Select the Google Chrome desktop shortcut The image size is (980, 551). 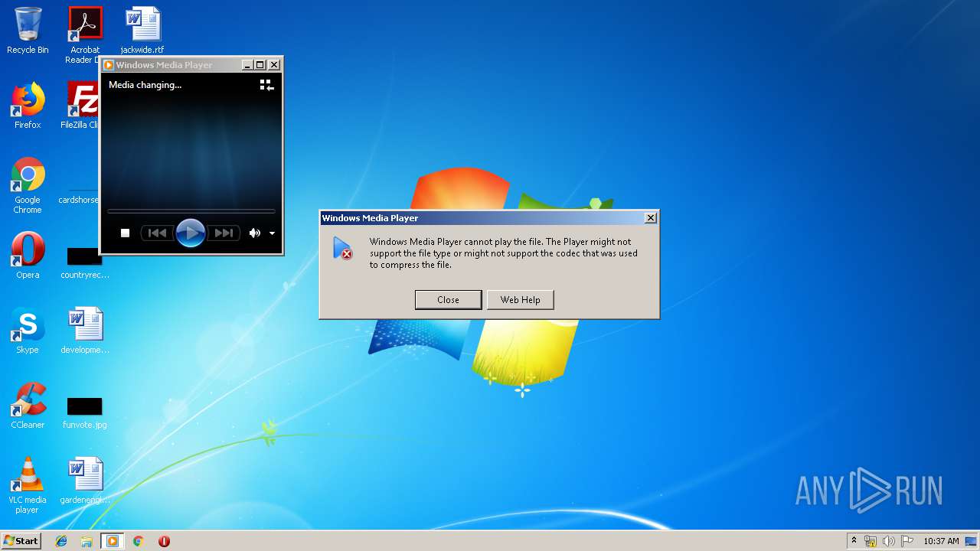(28, 185)
